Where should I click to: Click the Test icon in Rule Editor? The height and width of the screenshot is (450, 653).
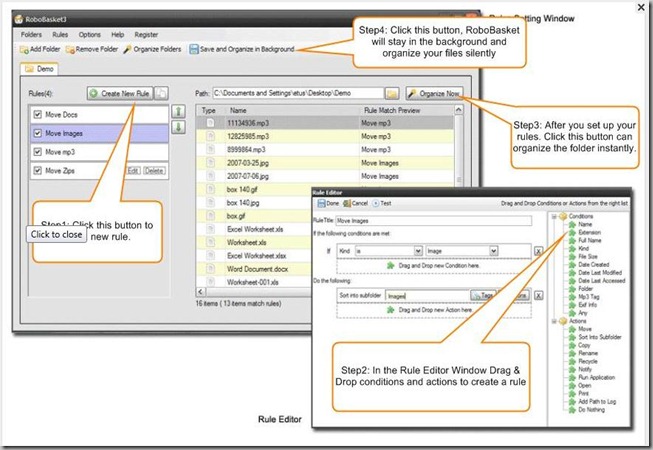[376, 204]
